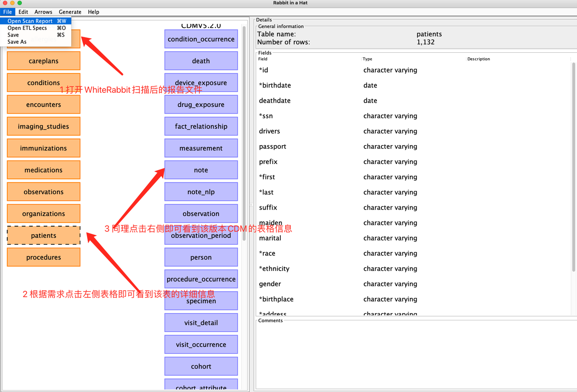
Task: Select the medications source table
Action: (x=43, y=170)
